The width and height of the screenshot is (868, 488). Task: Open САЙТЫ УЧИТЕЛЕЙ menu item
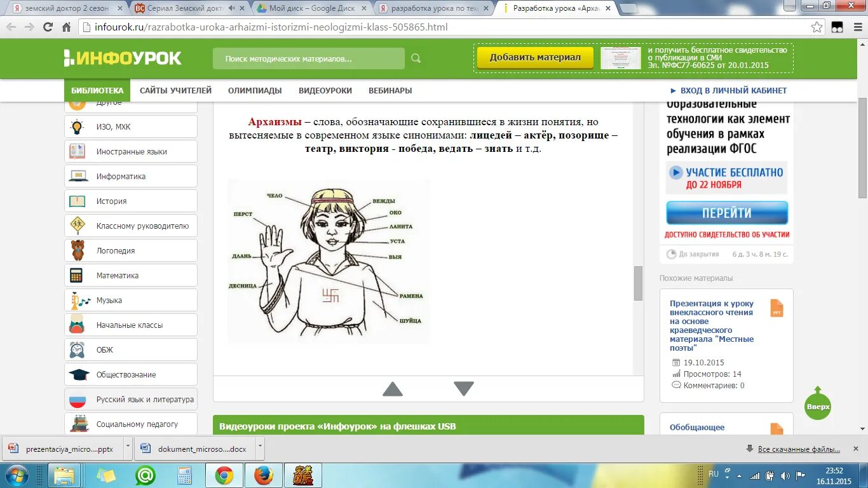tap(176, 90)
